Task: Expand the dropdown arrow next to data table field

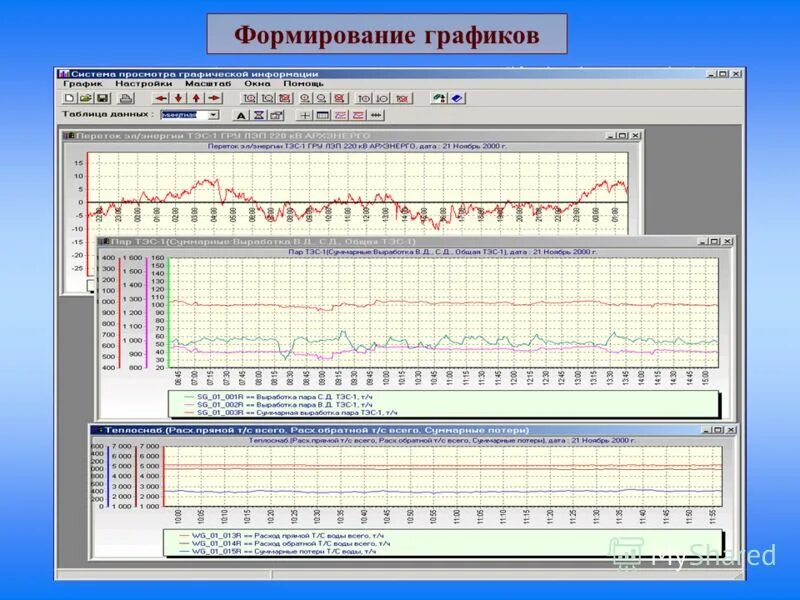Action: tap(214, 116)
